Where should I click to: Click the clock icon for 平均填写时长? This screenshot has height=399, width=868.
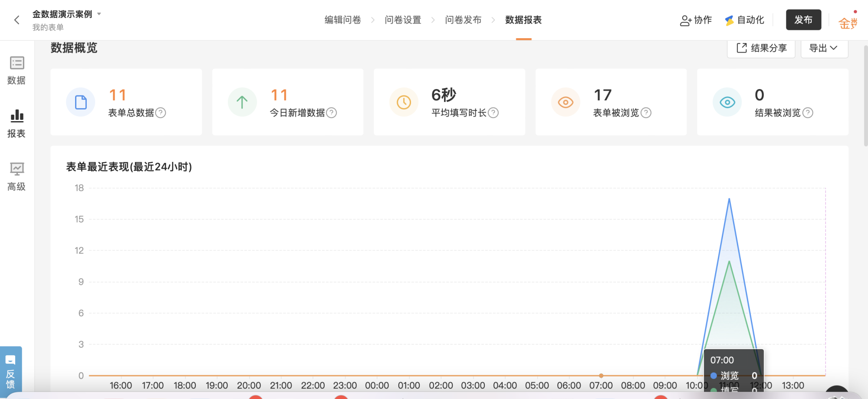(x=404, y=102)
